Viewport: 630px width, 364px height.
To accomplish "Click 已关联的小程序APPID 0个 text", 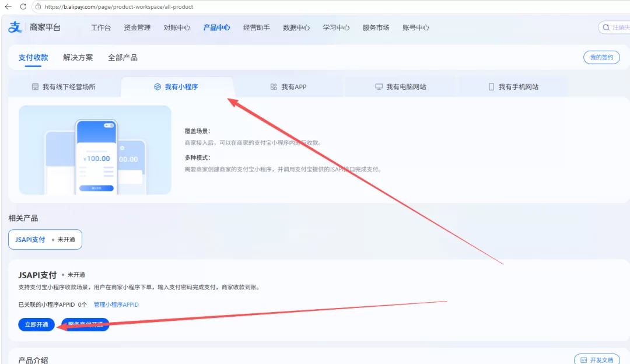I will (52, 304).
